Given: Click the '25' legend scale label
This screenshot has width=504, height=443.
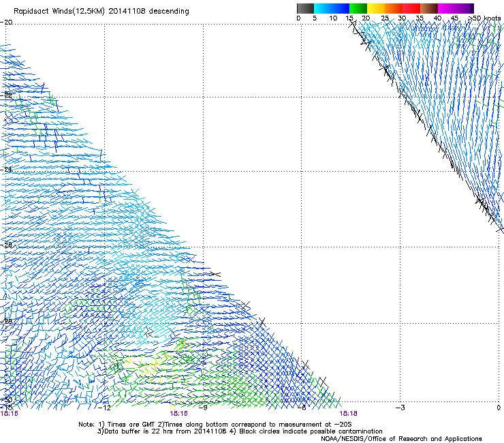Looking at the screenshot, I should pos(385,18).
